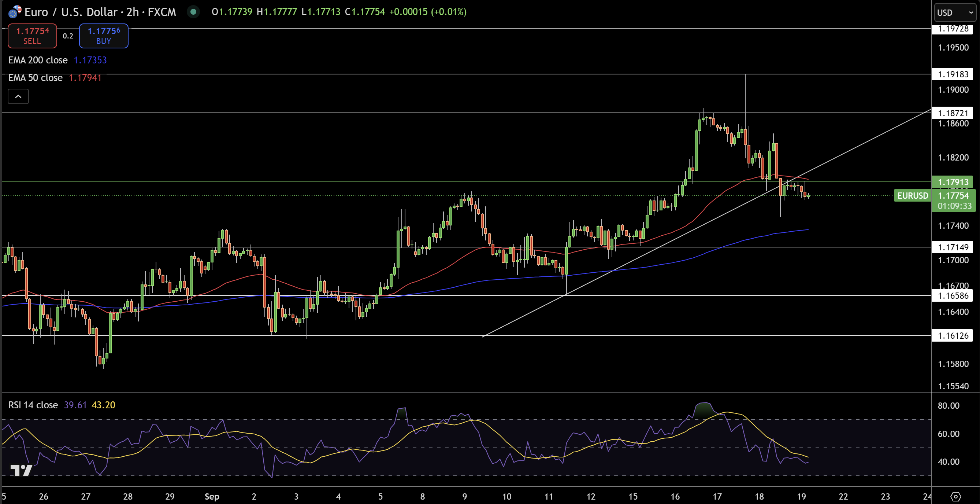Click the EUR/USD flag pair icon

[x=14, y=12]
